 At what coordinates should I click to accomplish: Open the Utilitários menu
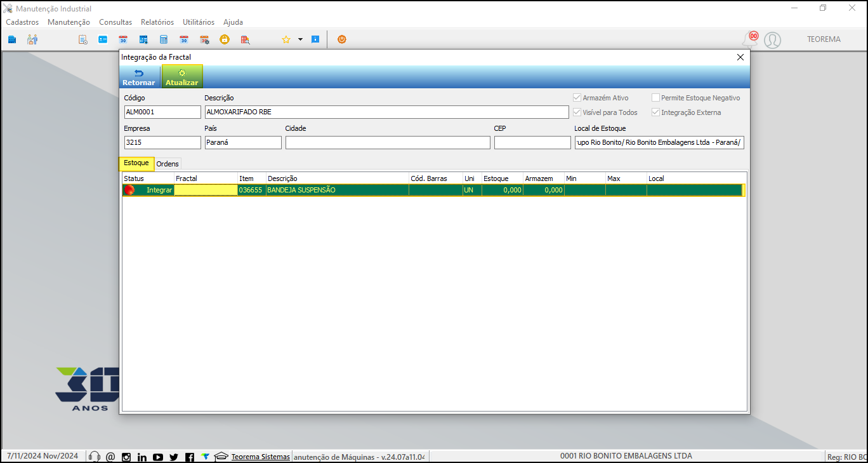point(199,22)
